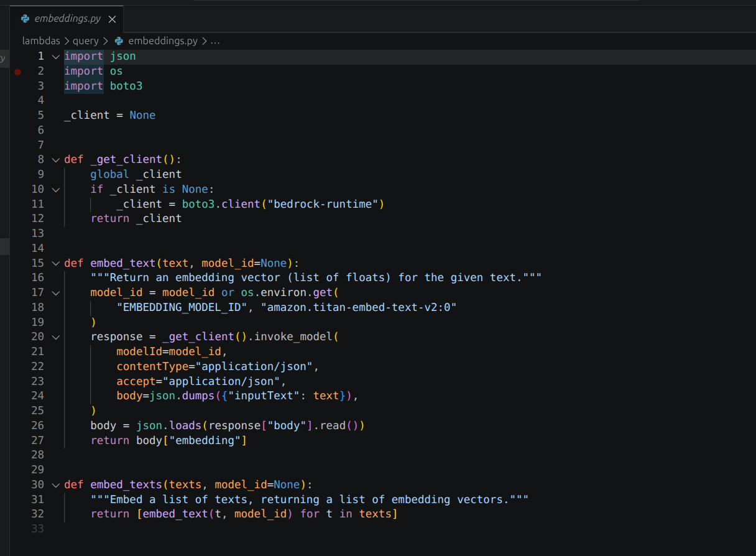Fold the invoke_model call at line 20
This screenshot has width=756, height=556.
point(56,337)
